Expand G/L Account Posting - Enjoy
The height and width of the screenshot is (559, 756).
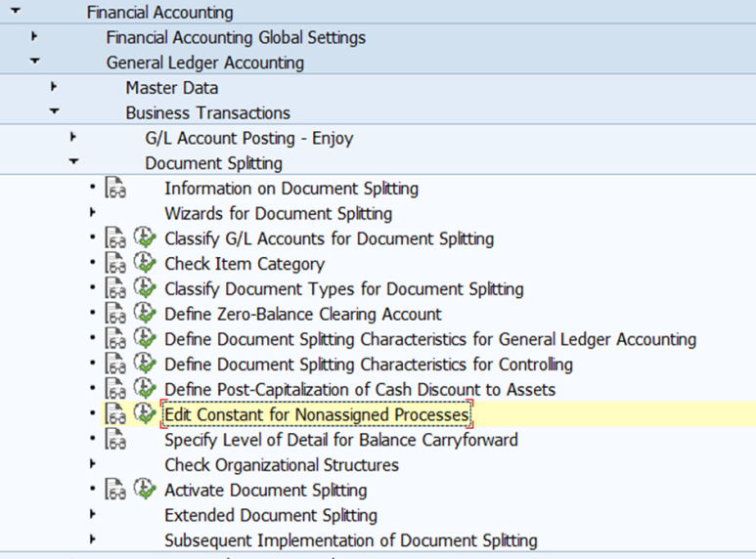pos(72,137)
